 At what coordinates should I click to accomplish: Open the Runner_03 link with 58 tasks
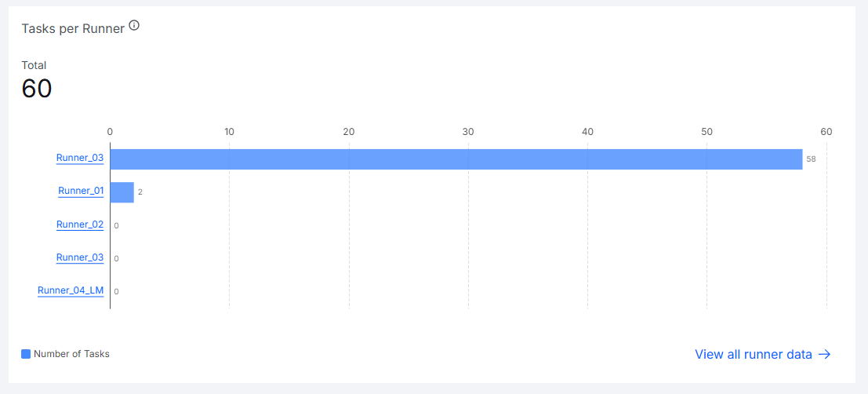(80, 159)
